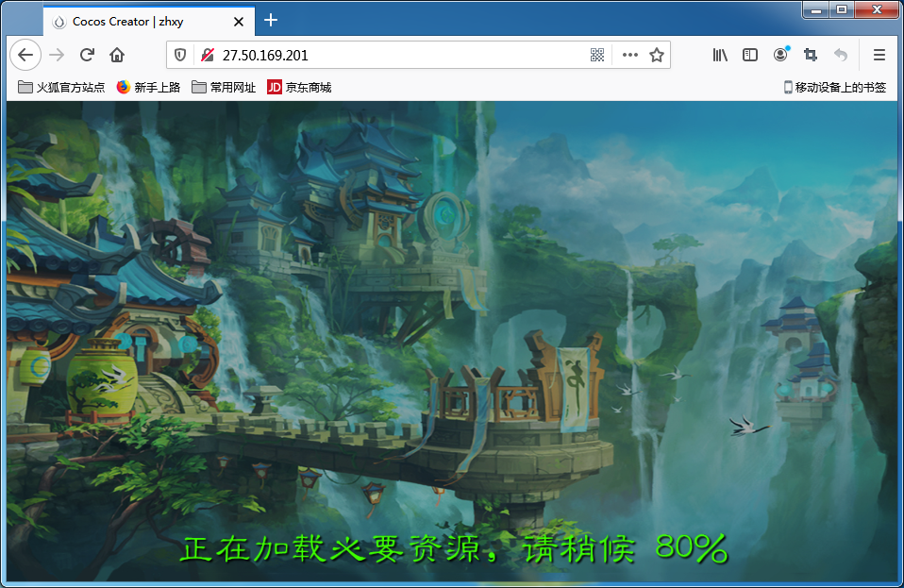
Task: Take a screenshot with crop tool
Action: click(811, 55)
